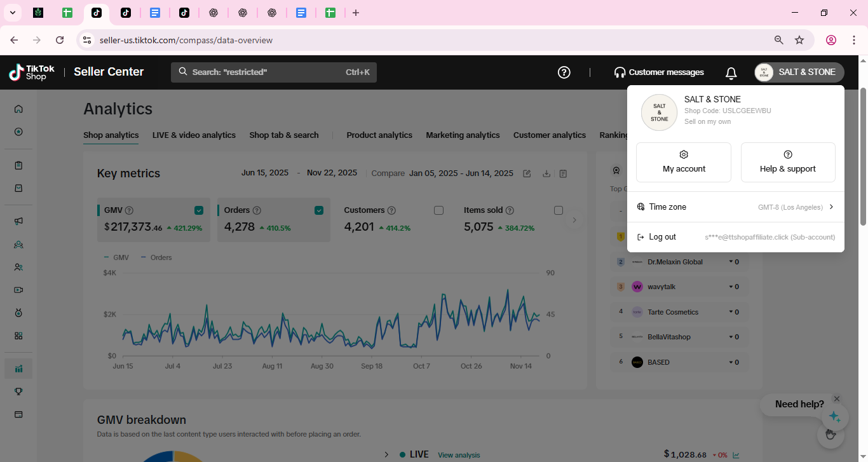This screenshot has width=868, height=462.
Task: Click the My account button
Action: (684, 162)
